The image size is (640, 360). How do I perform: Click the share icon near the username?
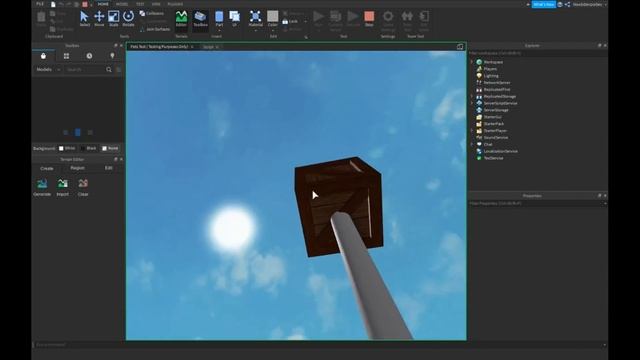pos(567,4)
